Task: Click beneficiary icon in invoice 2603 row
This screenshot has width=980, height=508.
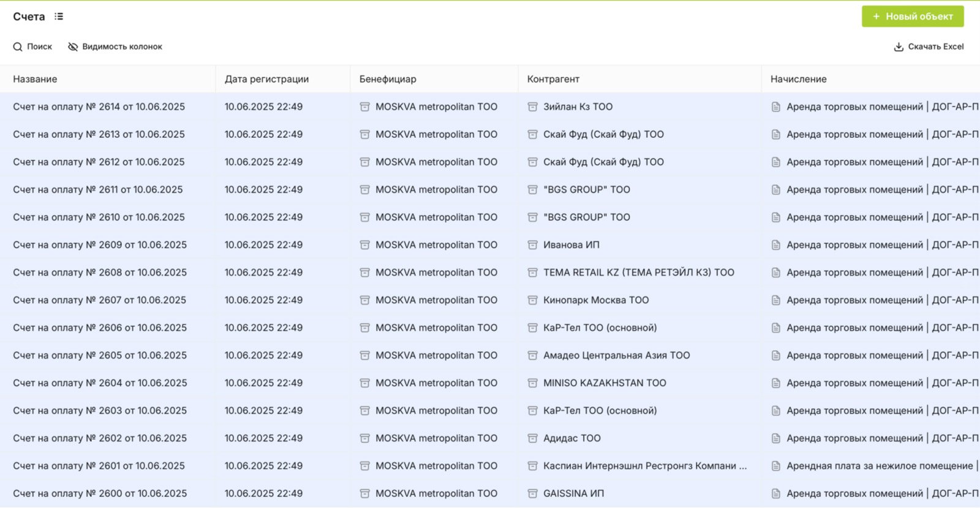Action: [x=364, y=411]
